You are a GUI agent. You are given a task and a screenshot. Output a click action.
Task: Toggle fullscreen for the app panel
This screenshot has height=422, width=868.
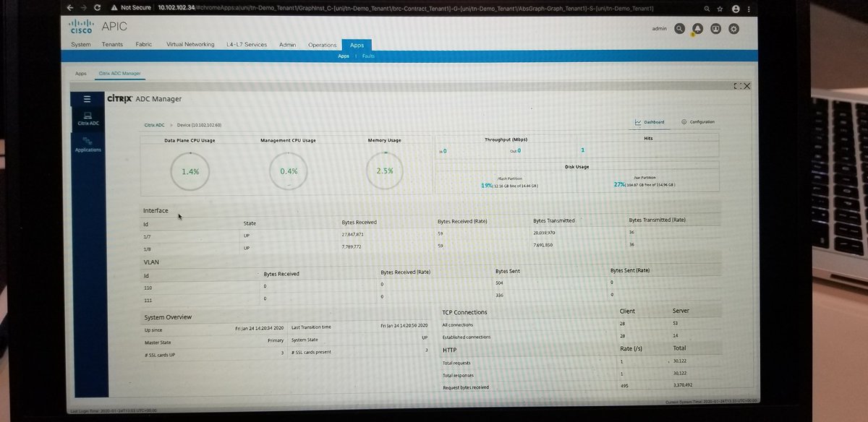point(737,85)
